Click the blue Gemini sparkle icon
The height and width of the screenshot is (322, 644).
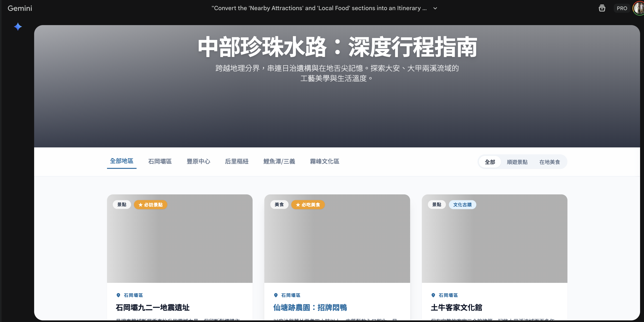point(18,27)
